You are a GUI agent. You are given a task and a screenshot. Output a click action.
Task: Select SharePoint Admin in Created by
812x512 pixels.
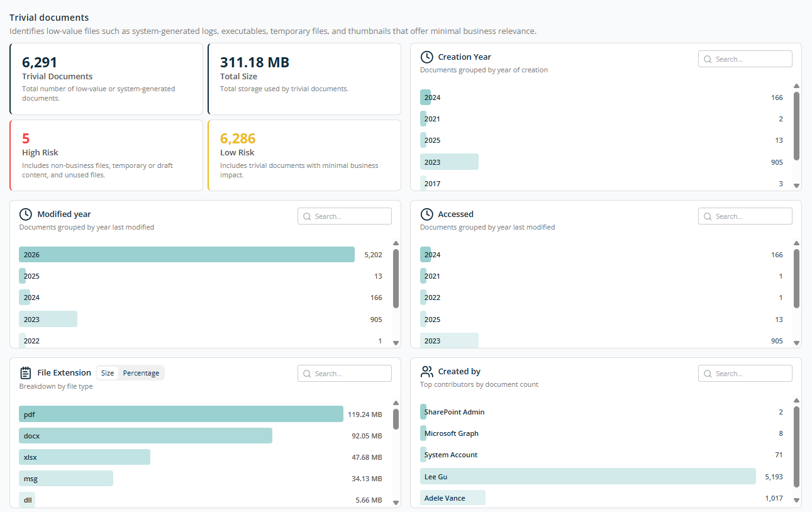pos(601,412)
